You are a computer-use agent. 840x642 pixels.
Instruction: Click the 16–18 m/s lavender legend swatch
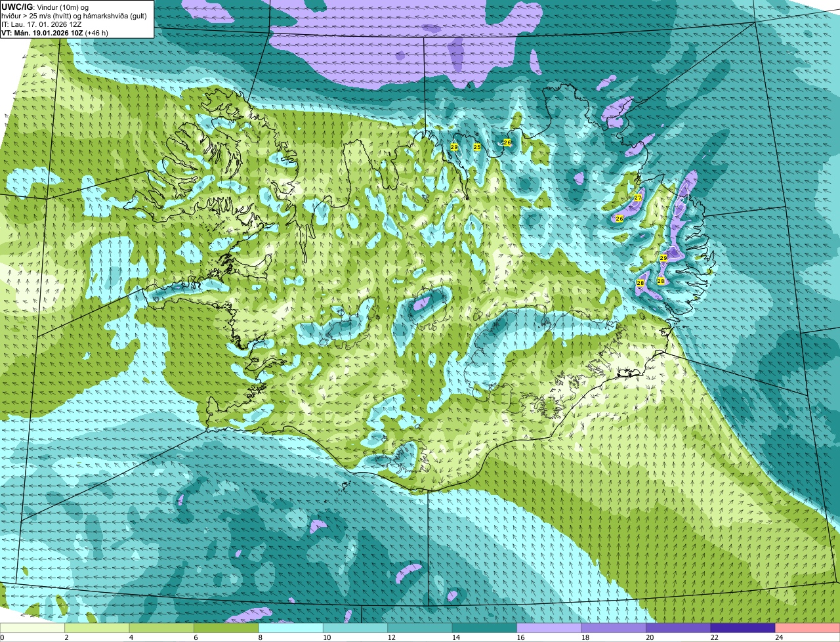click(549, 628)
